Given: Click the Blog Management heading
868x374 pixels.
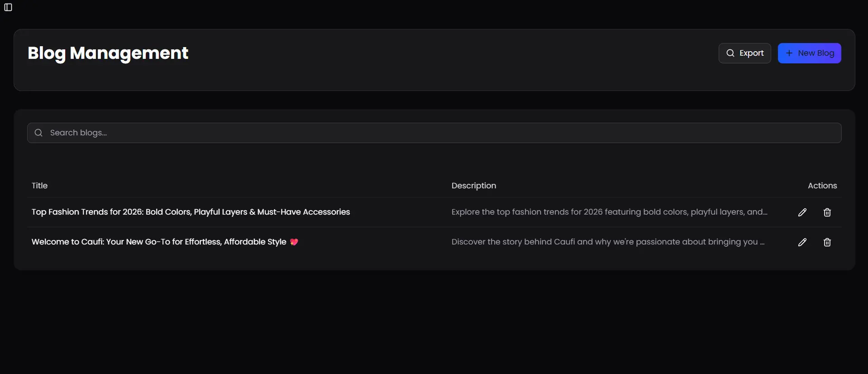Looking at the screenshot, I should pyautogui.click(x=108, y=53).
